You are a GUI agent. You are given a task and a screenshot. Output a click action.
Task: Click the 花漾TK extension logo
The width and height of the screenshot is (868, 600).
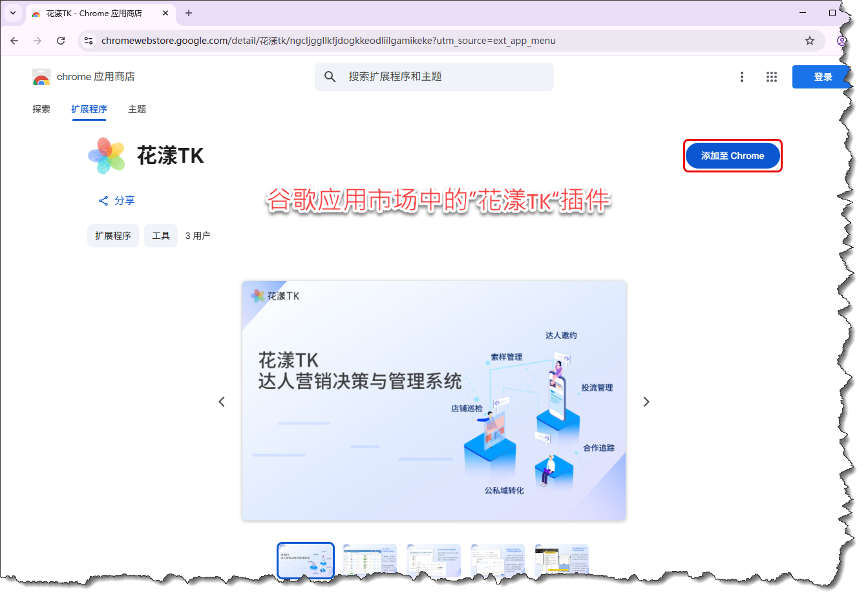(107, 156)
